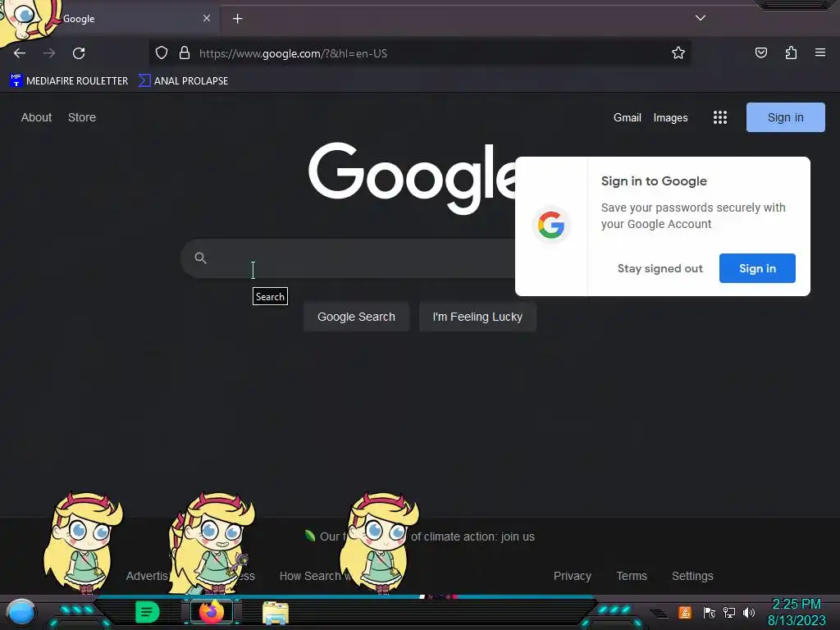The width and height of the screenshot is (840, 630).
Task: Open the Start menu orb
Action: pyautogui.click(x=21, y=612)
